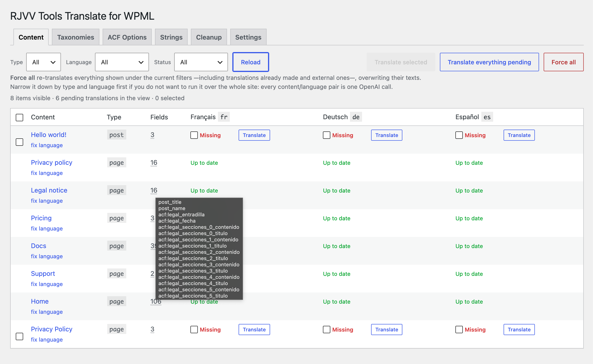This screenshot has height=364, width=593.
Task: Click acf:legal_fecha in the fields tooltip
Action: tap(177, 221)
